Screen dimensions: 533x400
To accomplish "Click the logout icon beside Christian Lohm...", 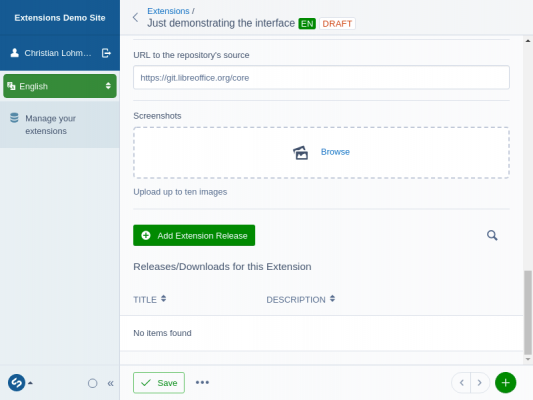I will [x=106, y=53].
